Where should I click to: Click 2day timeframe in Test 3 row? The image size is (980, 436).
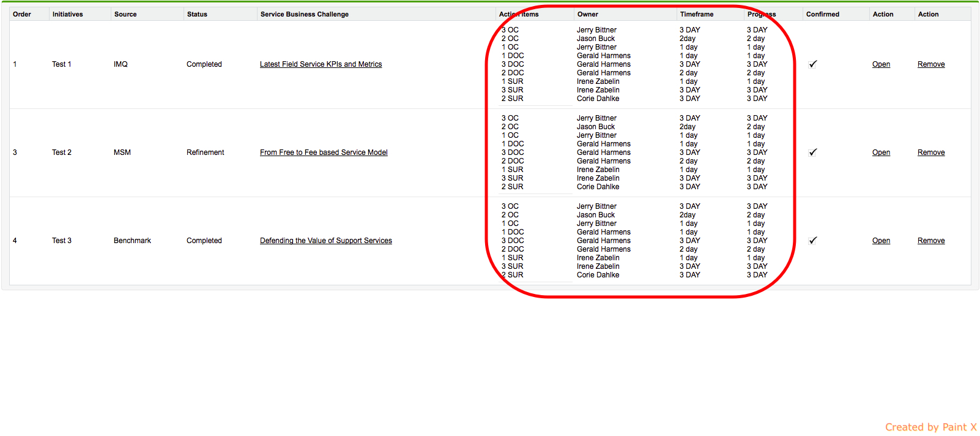(x=688, y=215)
